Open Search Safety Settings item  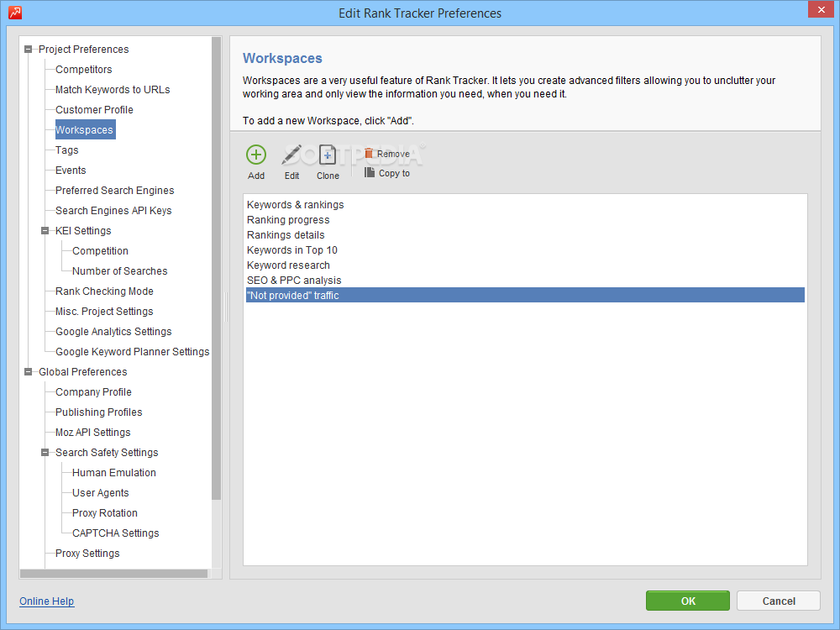pyautogui.click(x=107, y=453)
